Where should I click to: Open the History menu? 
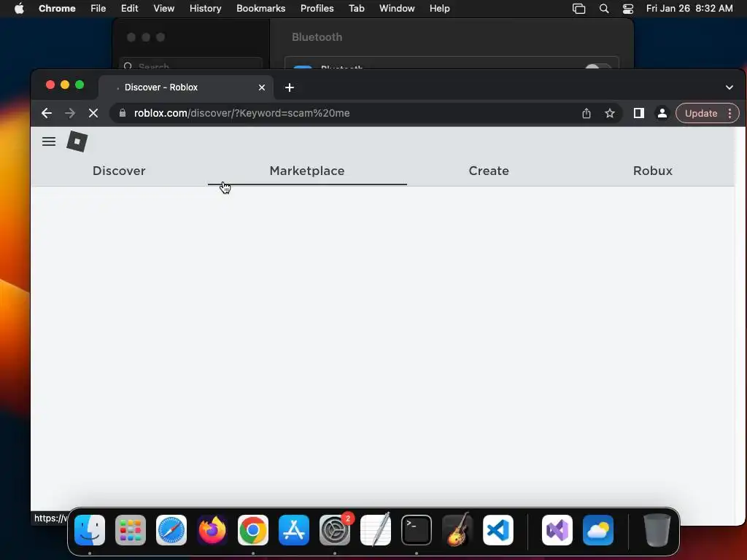(205, 9)
